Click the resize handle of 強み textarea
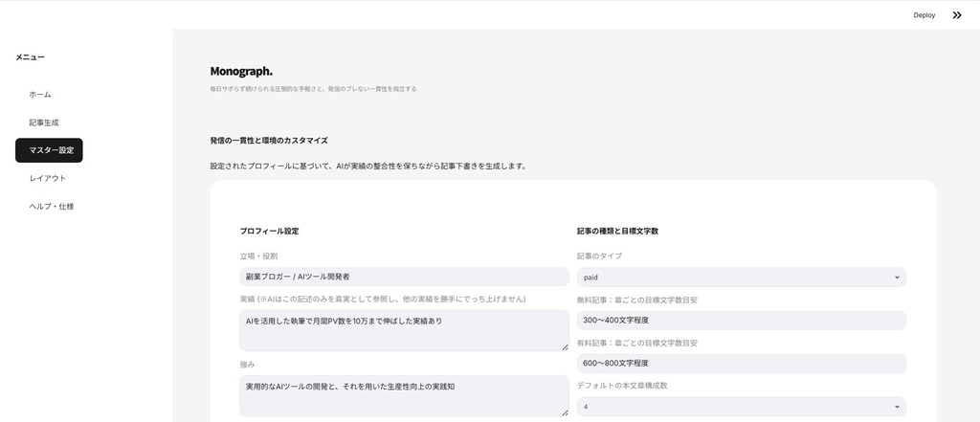Screen dimensions: 980x422 coord(565,412)
